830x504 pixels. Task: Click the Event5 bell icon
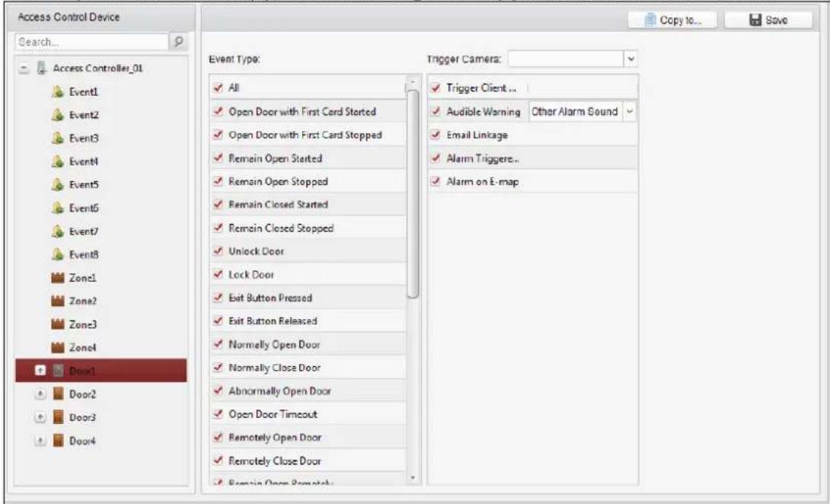click(x=58, y=185)
